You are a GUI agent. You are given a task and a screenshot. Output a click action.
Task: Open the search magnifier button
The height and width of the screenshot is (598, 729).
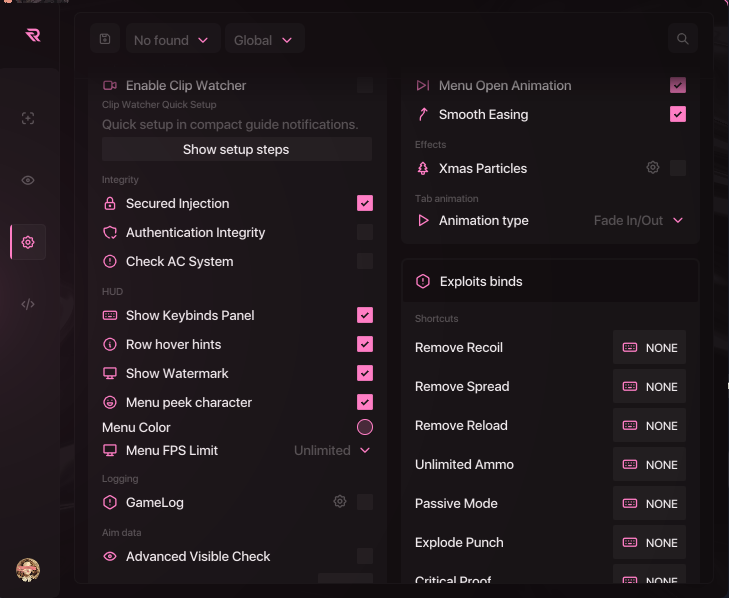click(x=683, y=39)
